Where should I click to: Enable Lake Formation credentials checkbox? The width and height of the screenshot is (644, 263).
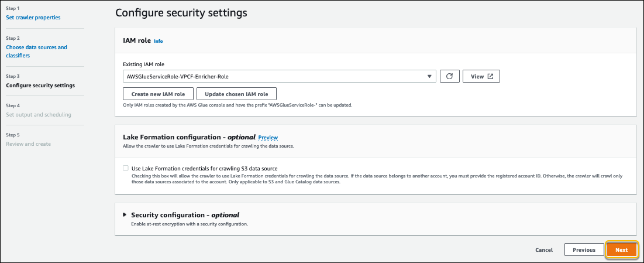(126, 168)
